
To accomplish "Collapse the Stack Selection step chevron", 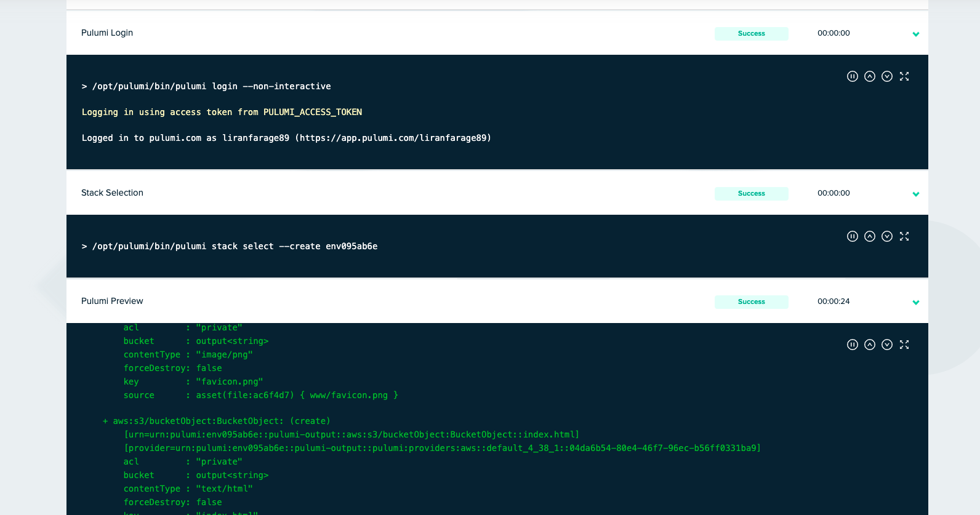I will click(x=916, y=194).
